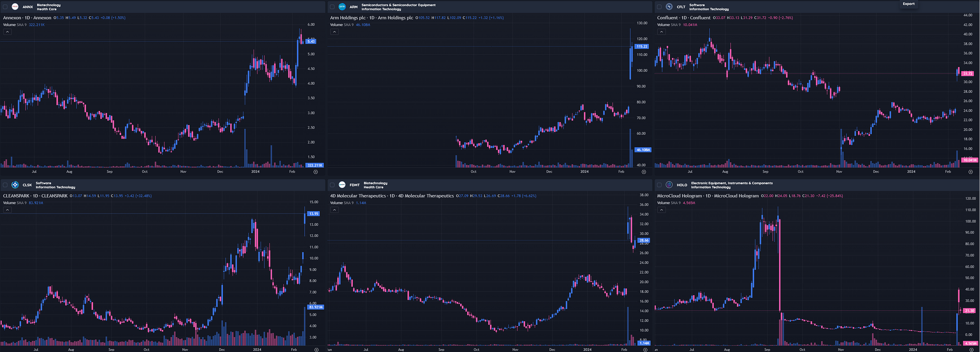
Task: Click the 2024 time label on Annexon chart
Action: [x=255, y=172]
